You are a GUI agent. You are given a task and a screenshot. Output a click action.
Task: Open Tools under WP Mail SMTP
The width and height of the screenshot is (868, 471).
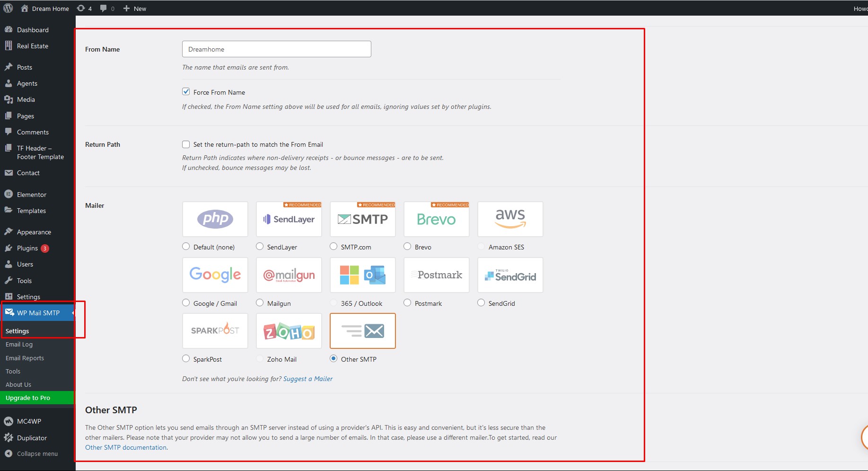pyautogui.click(x=13, y=371)
